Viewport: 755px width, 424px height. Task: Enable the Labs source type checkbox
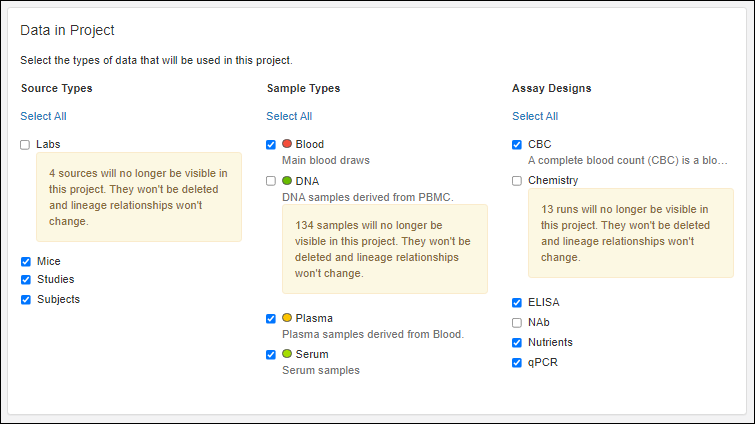click(25, 145)
